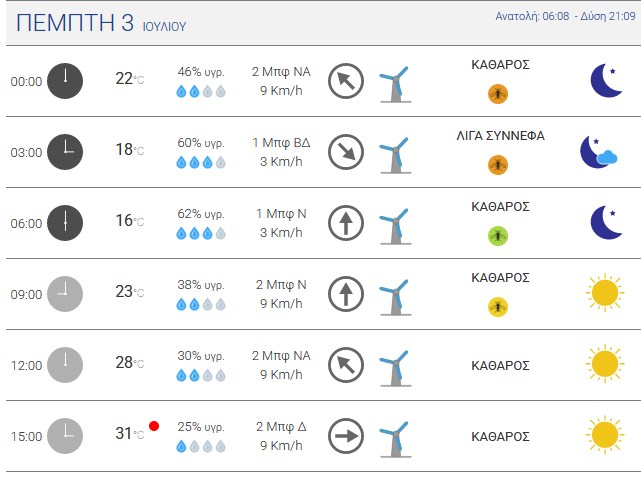Click the red dot beside 31°C
The image size is (641, 479).
pyautogui.click(x=154, y=426)
